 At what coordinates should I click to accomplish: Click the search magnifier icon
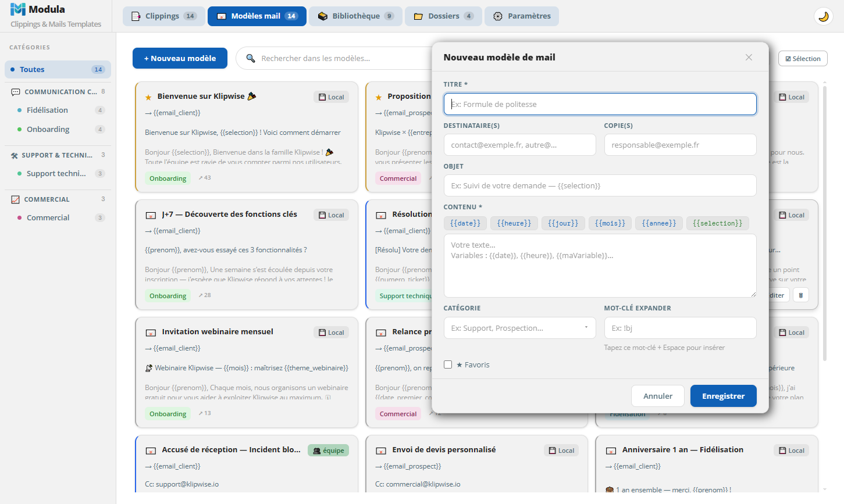point(251,58)
